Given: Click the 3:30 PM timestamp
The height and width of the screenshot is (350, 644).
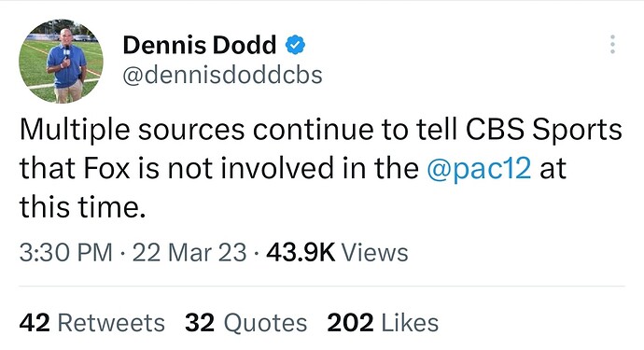Looking at the screenshot, I should click(65, 252).
